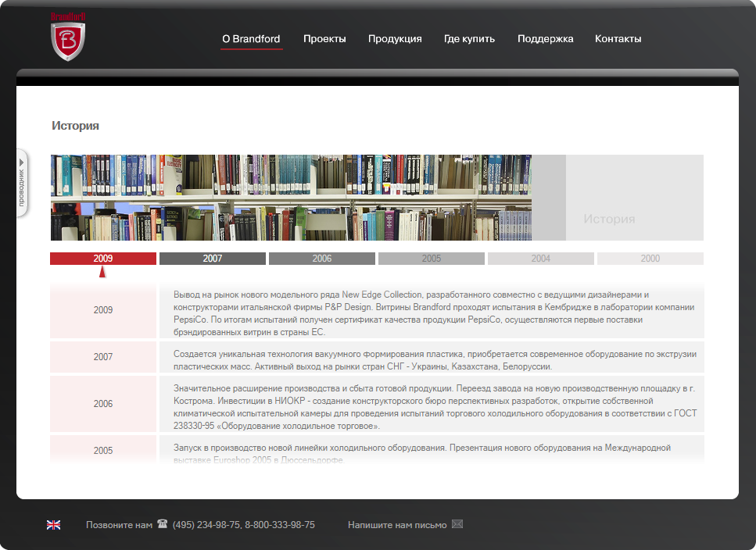Click the text about New Edge Collection
This screenshot has width=756, height=550.
[434, 313]
